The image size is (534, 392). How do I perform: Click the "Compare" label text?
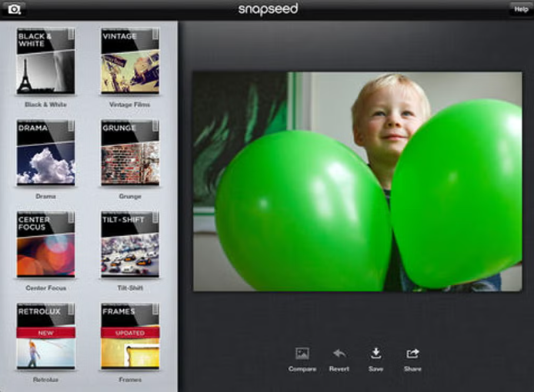(302, 369)
